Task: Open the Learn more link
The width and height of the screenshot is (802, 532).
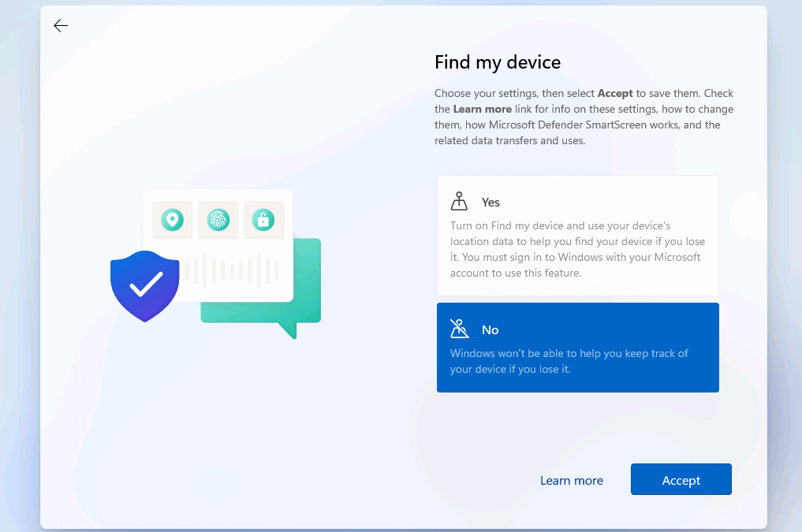Action: pyautogui.click(x=571, y=481)
